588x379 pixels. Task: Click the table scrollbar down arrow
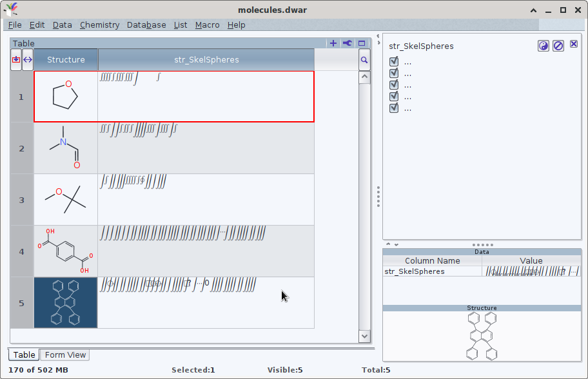click(x=364, y=336)
